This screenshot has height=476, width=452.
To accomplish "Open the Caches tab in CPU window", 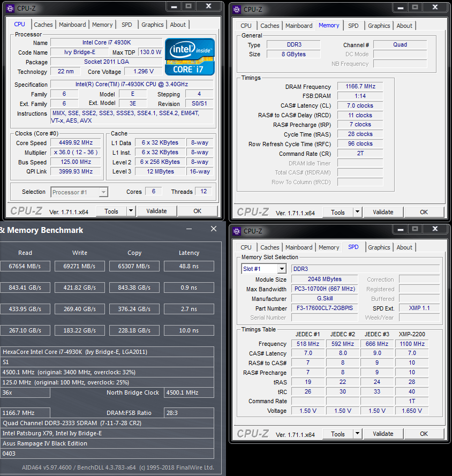I will point(43,25).
